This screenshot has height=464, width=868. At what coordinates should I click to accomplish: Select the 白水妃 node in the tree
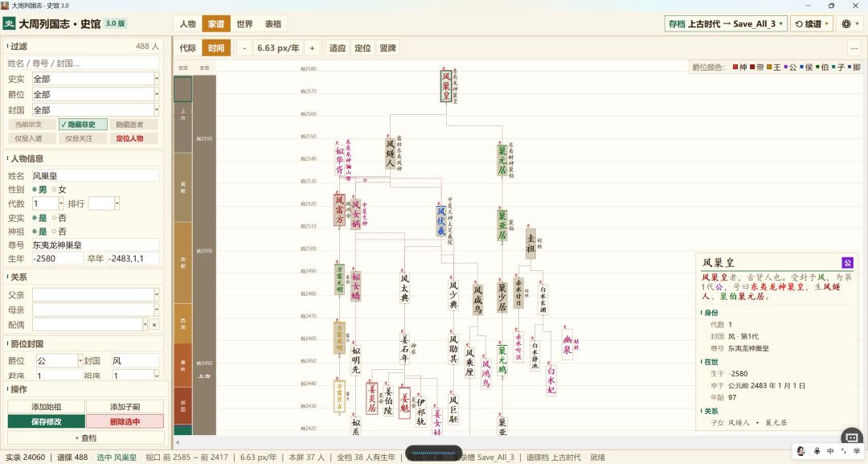(x=551, y=380)
